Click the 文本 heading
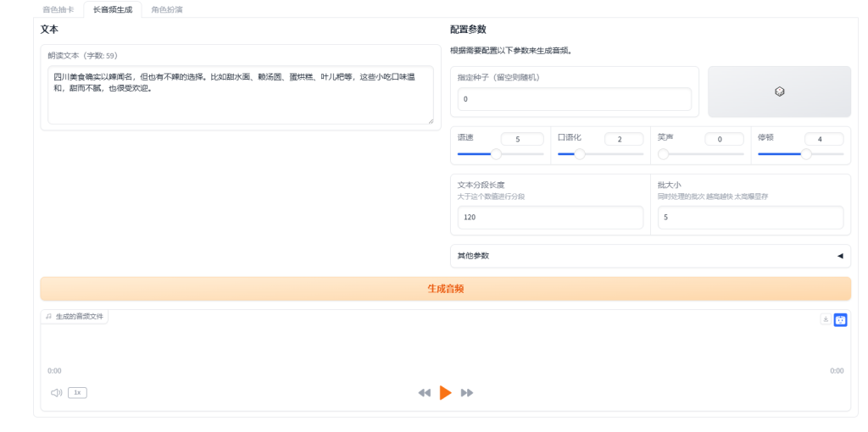Screen dimensions: 868x432 tap(49, 30)
